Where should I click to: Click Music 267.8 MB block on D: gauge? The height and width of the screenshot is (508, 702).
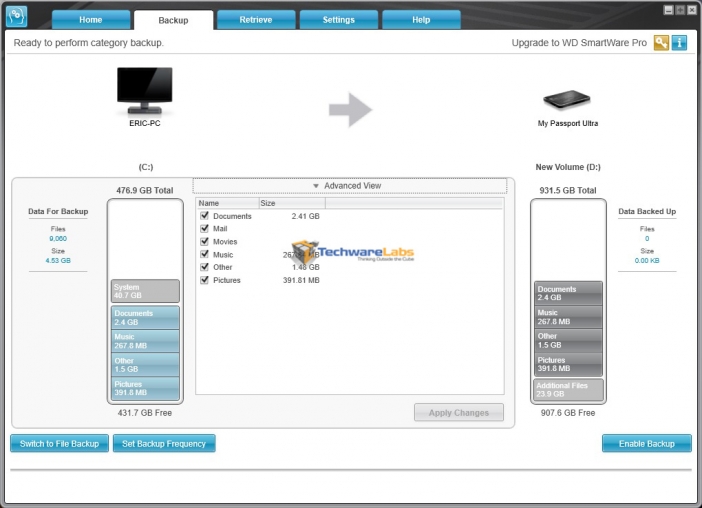click(568, 317)
